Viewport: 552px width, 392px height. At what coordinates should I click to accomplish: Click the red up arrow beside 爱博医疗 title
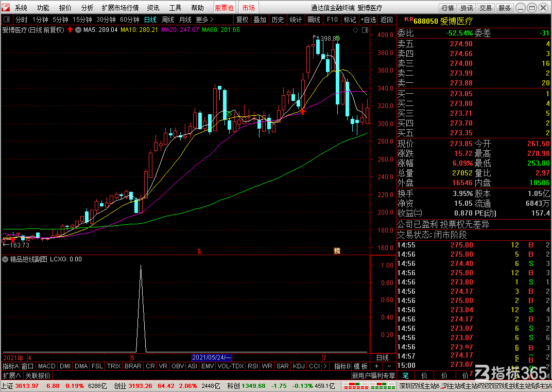(70, 30)
